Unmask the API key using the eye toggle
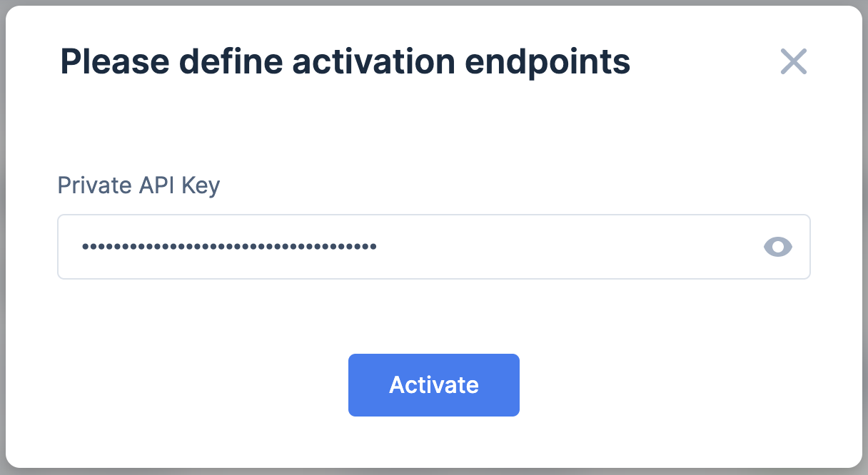The height and width of the screenshot is (475, 868). click(x=778, y=247)
